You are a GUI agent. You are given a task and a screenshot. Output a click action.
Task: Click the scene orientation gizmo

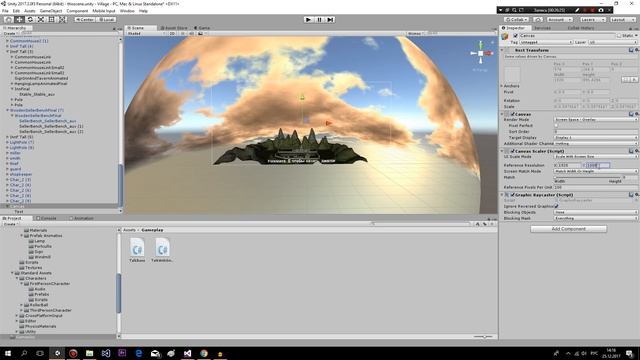click(x=481, y=53)
